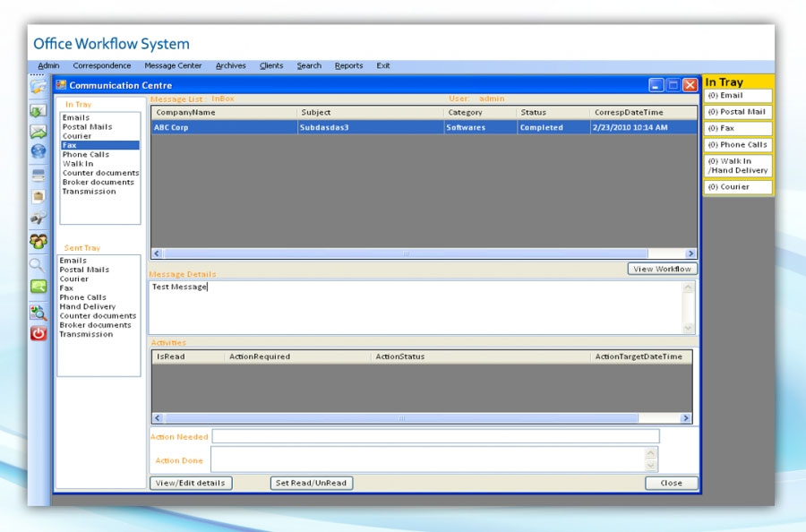Click the Exit menu item

tap(383, 65)
